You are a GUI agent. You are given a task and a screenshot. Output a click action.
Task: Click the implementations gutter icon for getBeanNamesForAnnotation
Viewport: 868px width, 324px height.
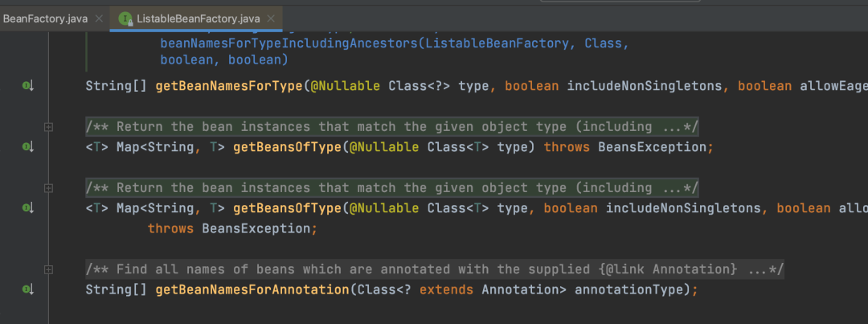[x=27, y=289]
